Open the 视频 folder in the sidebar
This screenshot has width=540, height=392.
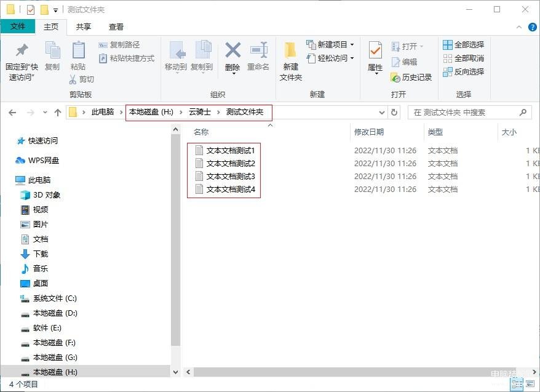(34, 209)
